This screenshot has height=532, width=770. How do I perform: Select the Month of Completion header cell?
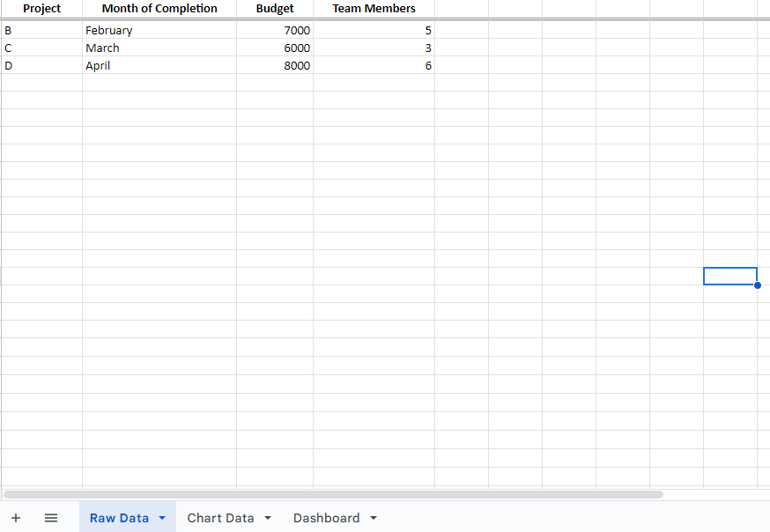click(159, 9)
